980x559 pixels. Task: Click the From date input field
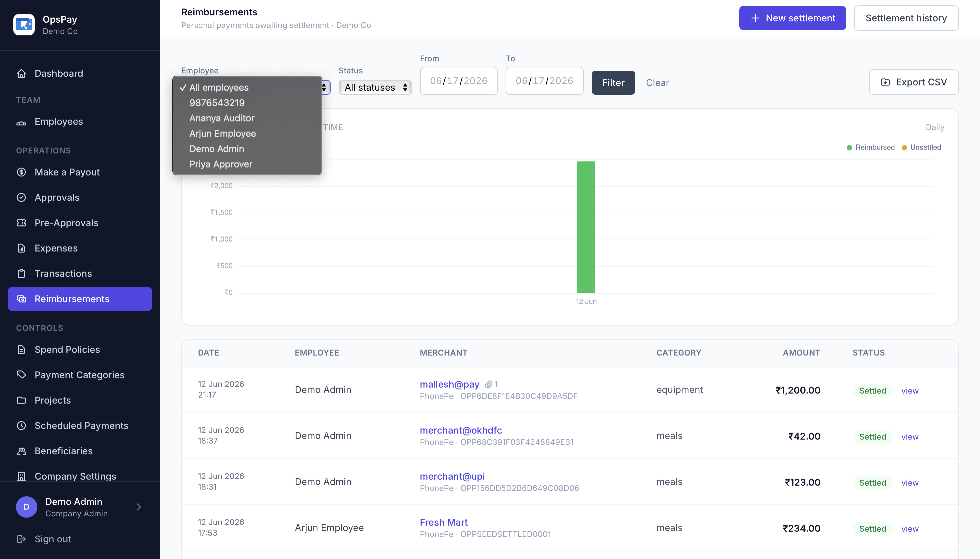(x=459, y=81)
